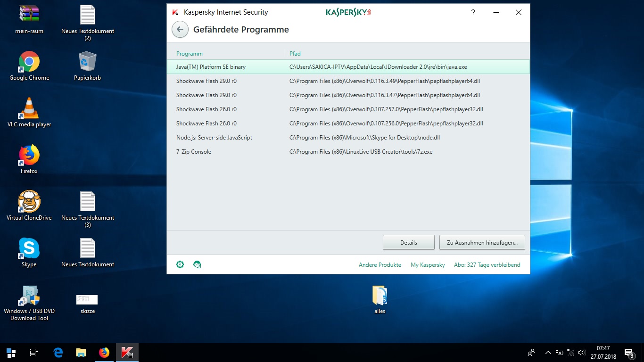Viewport: 644px width, 362px height.
Task: Open the Windows Start menu
Action: [x=11, y=353]
